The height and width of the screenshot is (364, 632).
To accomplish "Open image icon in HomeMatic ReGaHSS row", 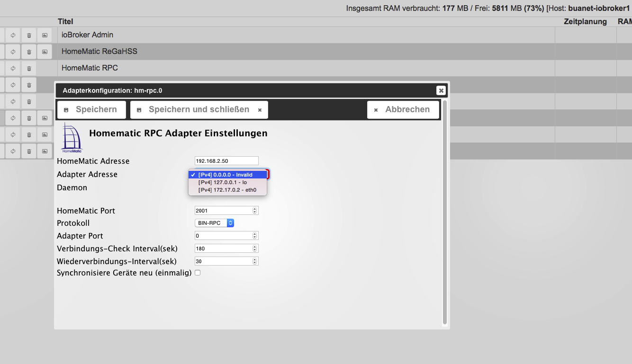I will point(45,52).
